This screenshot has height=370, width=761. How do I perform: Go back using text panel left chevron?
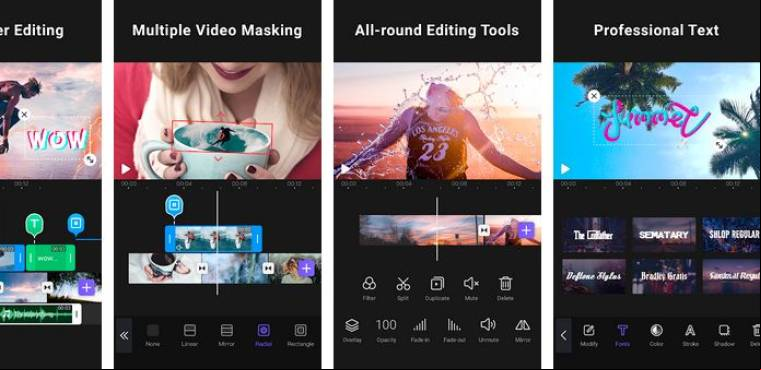(563, 335)
